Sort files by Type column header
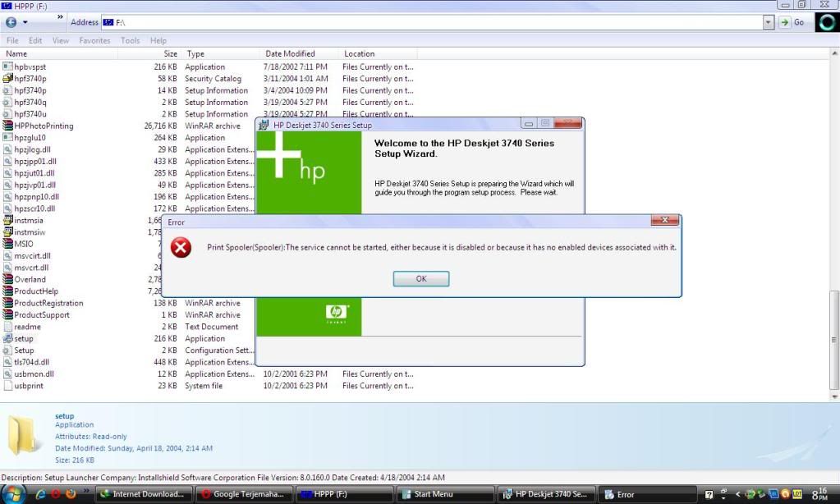This screenshot has height=504, width=840. (220, 53)
